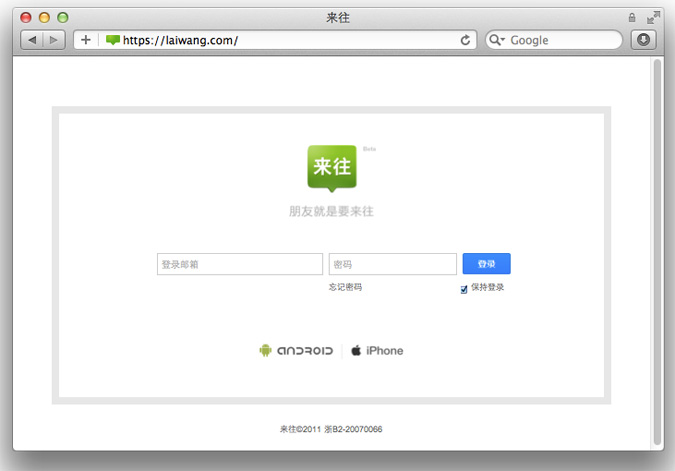Click the Apple logo icon

(356, 350)
